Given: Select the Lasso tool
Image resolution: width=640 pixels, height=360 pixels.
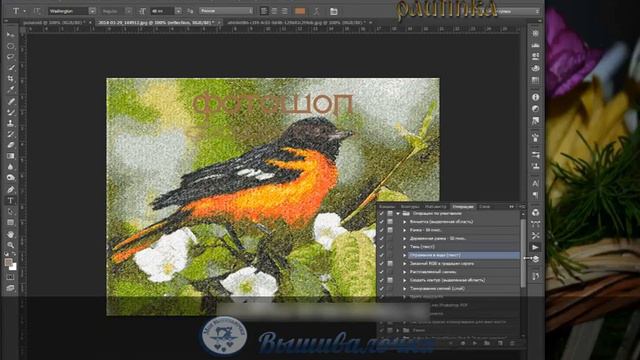Looking at the screenshot, I should pos(11,57).
